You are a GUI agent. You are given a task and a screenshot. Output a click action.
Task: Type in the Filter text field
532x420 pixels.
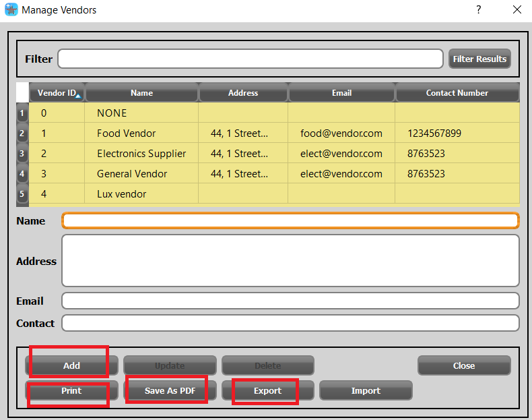250,59
